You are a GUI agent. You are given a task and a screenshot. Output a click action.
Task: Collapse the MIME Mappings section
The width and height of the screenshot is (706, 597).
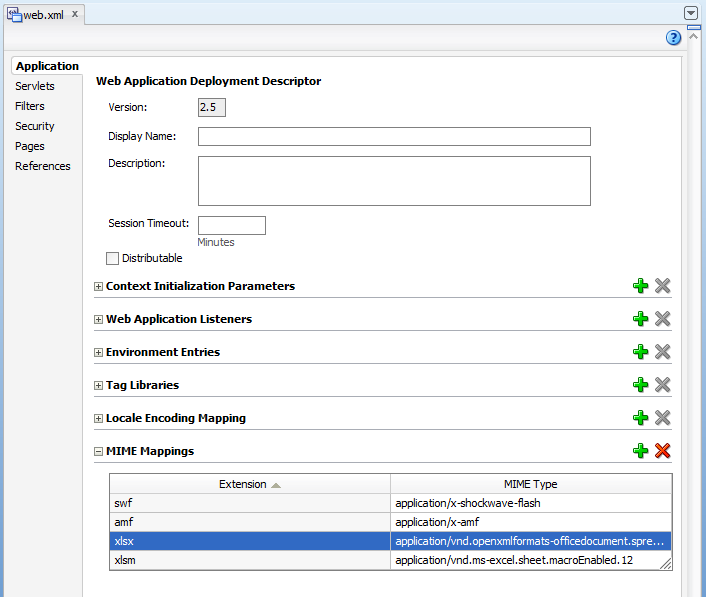[x=98, y=452]
